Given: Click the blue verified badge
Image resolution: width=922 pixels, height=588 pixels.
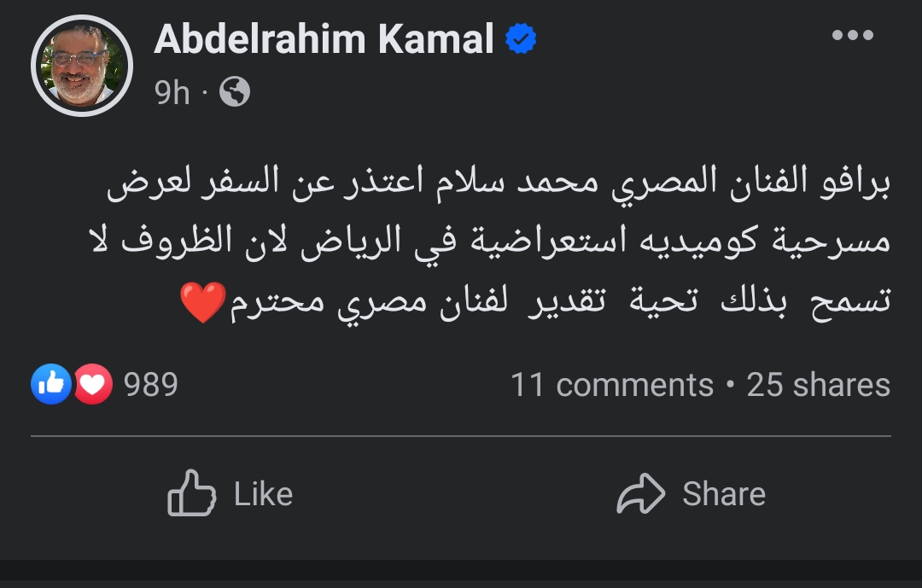Looking at the screenshot, I should point(520,39).
